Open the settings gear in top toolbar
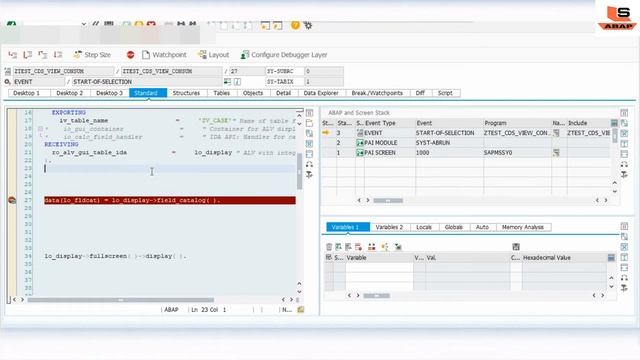 (308, 25)
